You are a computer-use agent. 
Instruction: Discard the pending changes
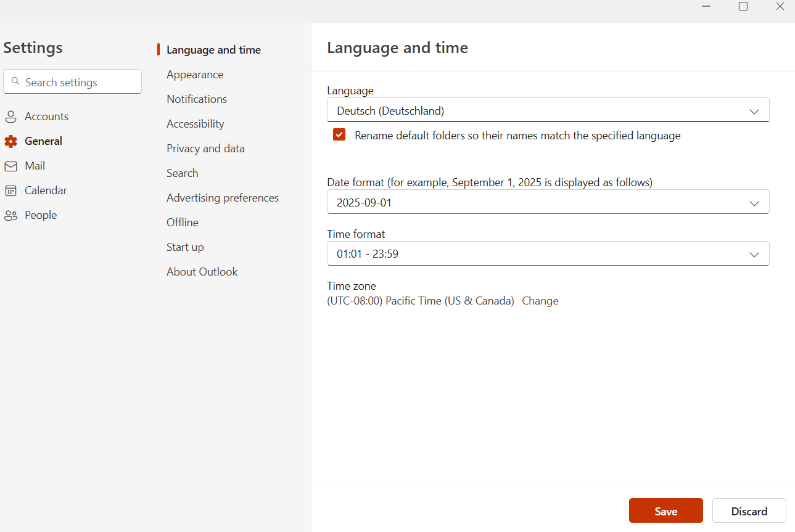[749, 511]
